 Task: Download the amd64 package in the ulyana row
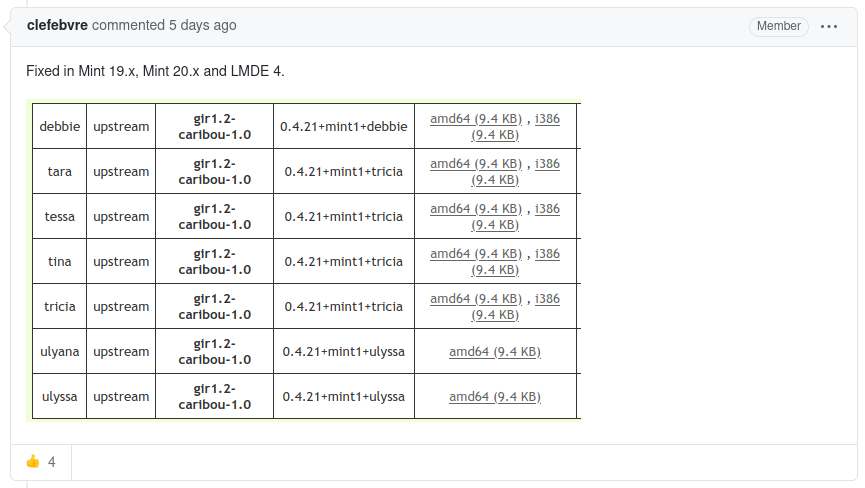495,352
